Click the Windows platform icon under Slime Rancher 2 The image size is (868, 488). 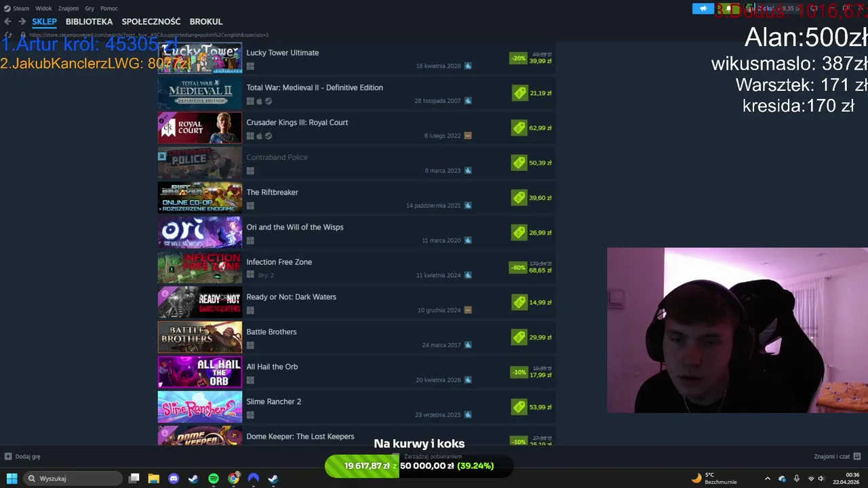[x=250, y=415]
